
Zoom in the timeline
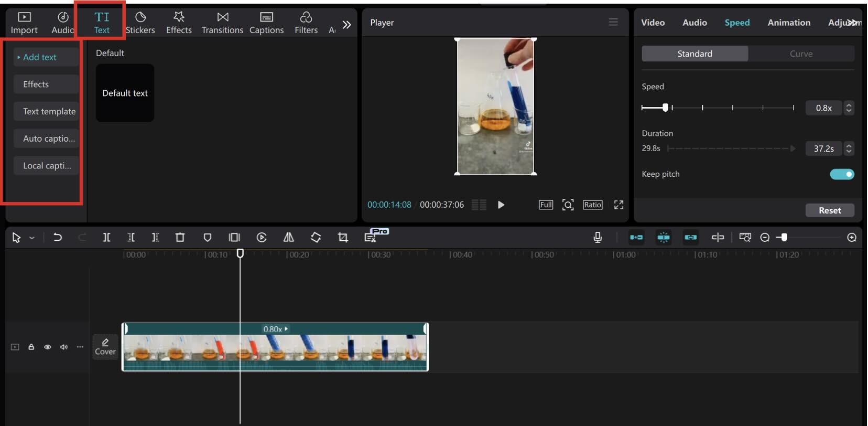pos(852,238)
